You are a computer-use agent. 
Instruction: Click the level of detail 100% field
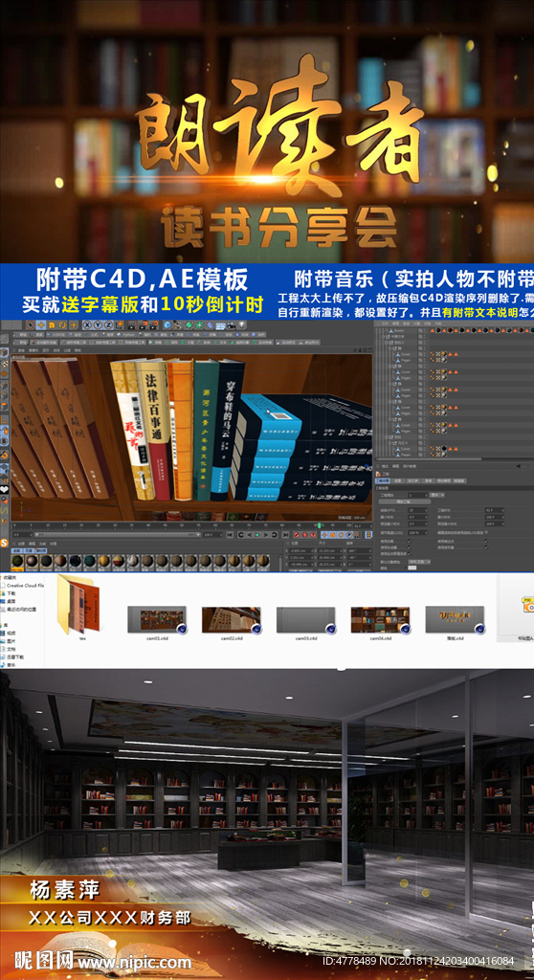tap(417, 532)
